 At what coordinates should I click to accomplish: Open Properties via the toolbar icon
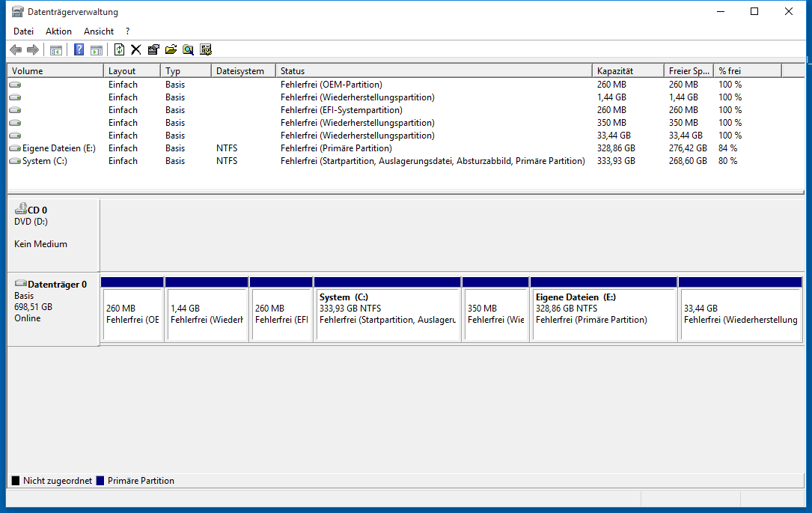[153, 50]
